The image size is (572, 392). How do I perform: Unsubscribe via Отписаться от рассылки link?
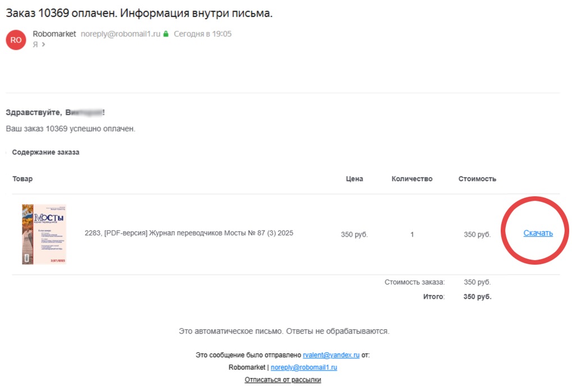pyautogui.click(x=282, y=380)
